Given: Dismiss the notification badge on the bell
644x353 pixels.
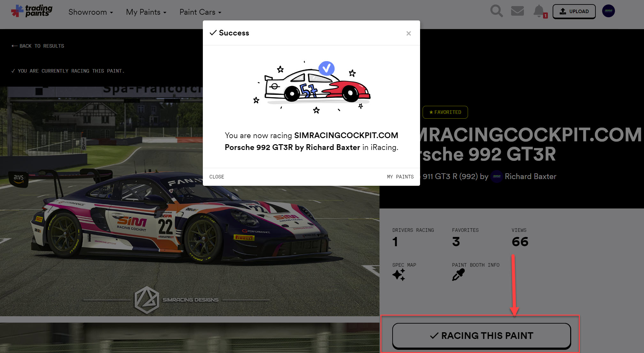Looking at the screenshot, I should click(x=545, y=15).
